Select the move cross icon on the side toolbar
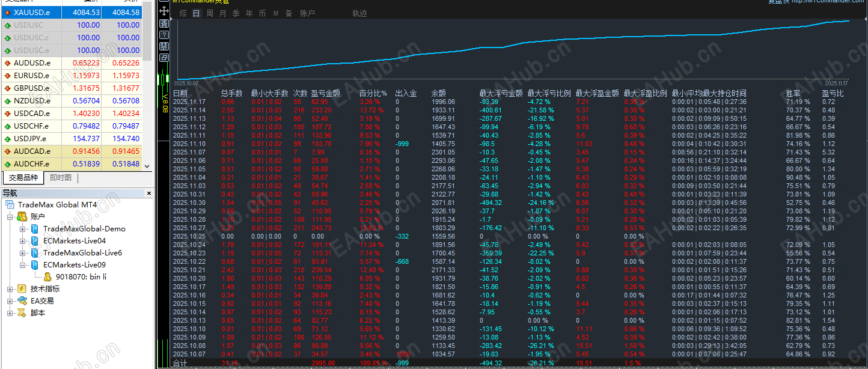 click(164, 10)
